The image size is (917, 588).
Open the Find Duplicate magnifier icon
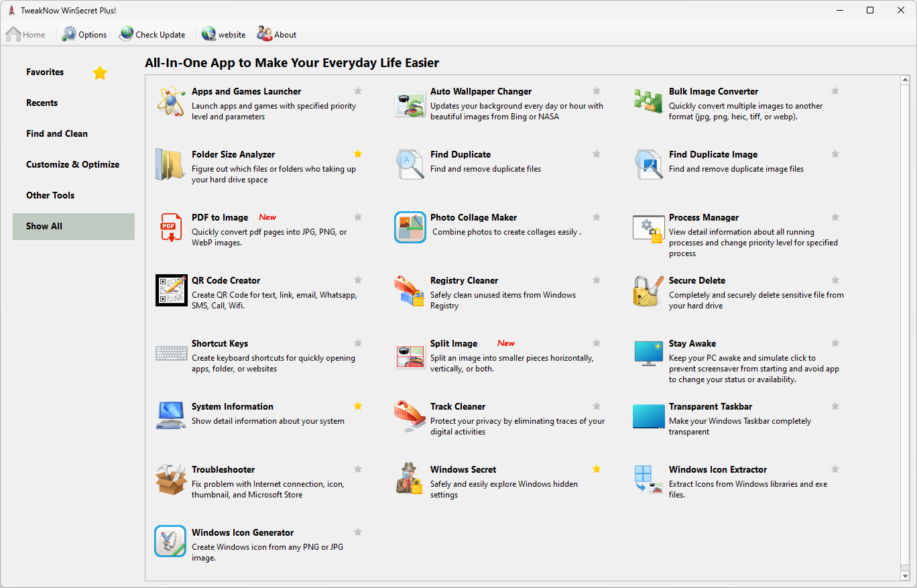coord(410,165)
